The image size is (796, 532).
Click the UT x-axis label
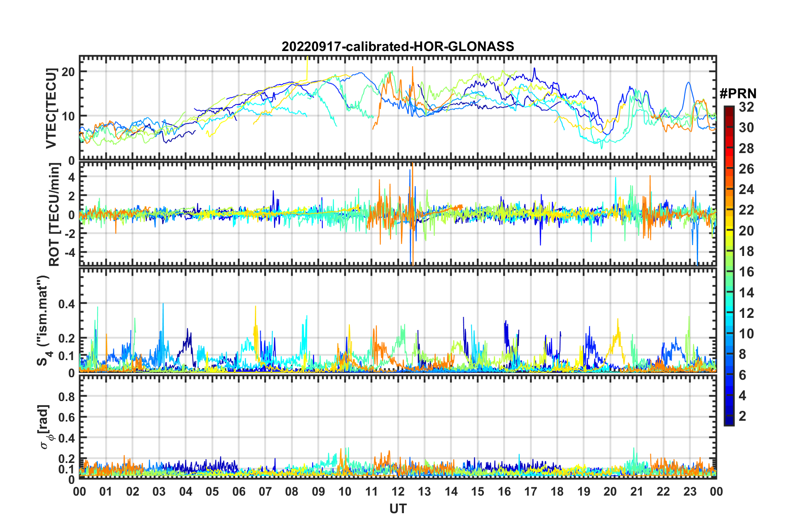click(398, 509)
